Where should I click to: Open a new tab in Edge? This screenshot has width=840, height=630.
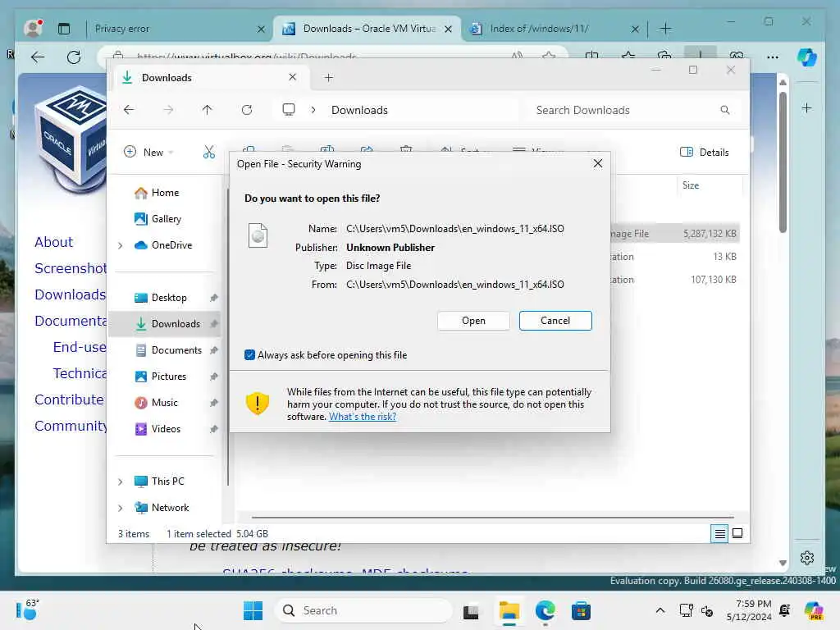[664, 29]
